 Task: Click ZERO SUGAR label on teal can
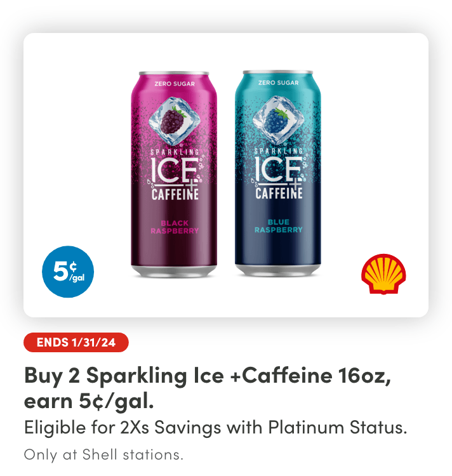[x=279, y=83]
